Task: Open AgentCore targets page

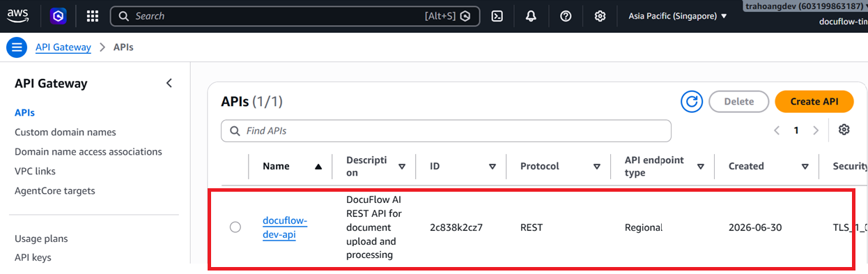Action: pyautogui.click(x=55, y=191)
